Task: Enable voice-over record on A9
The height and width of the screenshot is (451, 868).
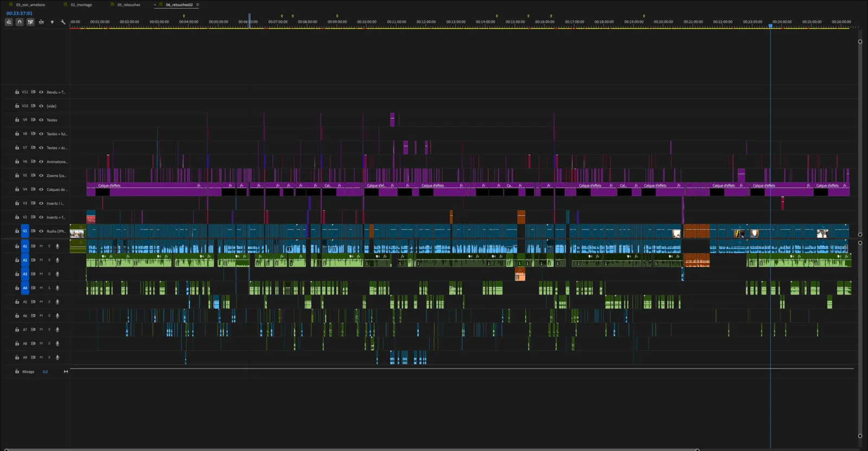Action: (x=57, y=358)
